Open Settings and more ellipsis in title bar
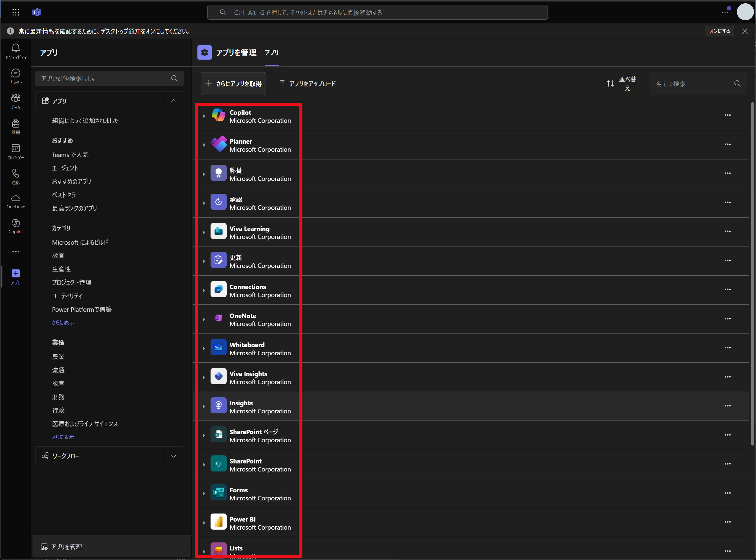Viewport: 756px width, 560px height. pos(725,12)
